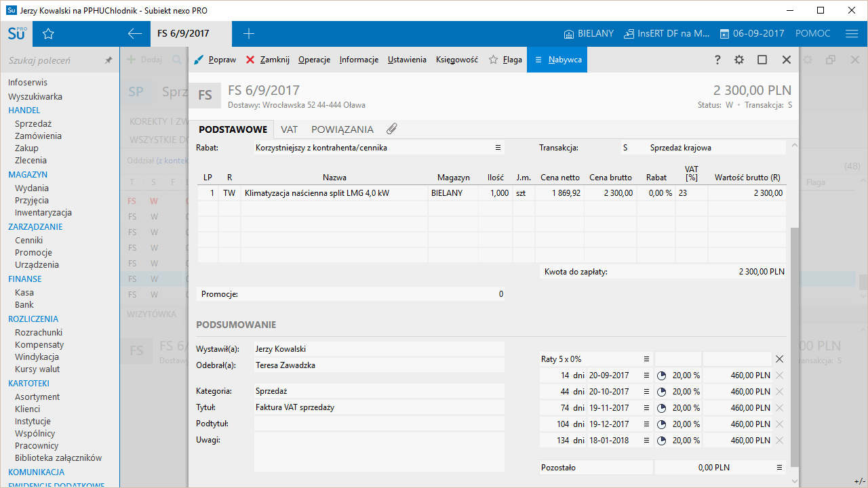Delete installment dated 19-11-2017
The width and height of the screenshot is (868, 488).
[779, 408]
